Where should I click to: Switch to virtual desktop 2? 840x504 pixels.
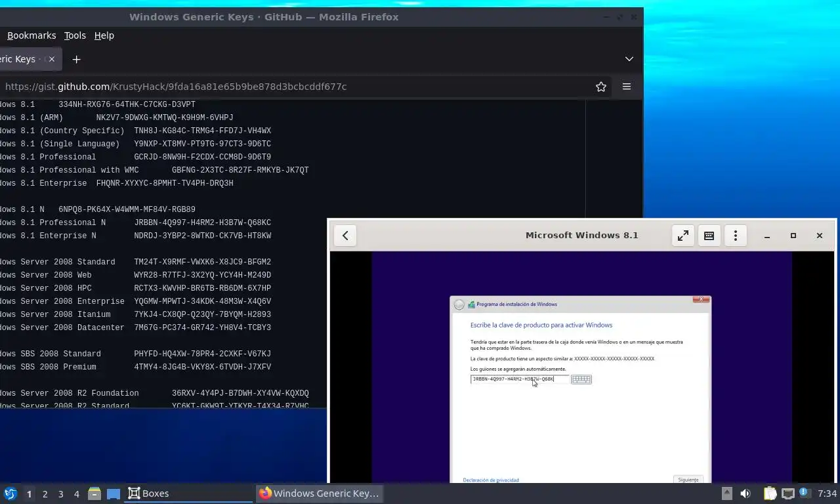(x=45, y=494)
